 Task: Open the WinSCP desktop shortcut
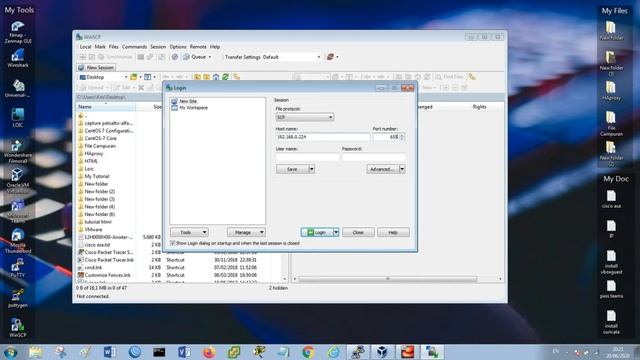[x=18, y=328]
